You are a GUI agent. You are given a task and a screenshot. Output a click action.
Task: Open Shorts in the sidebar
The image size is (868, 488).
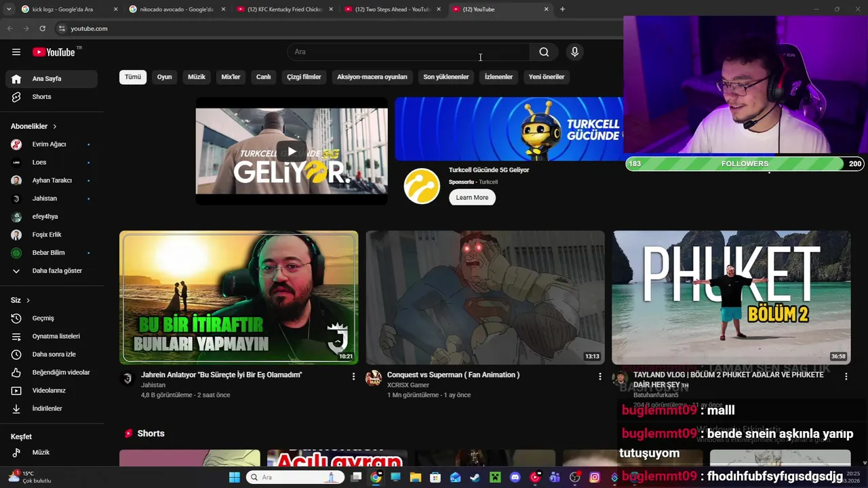tap(52, 97)
